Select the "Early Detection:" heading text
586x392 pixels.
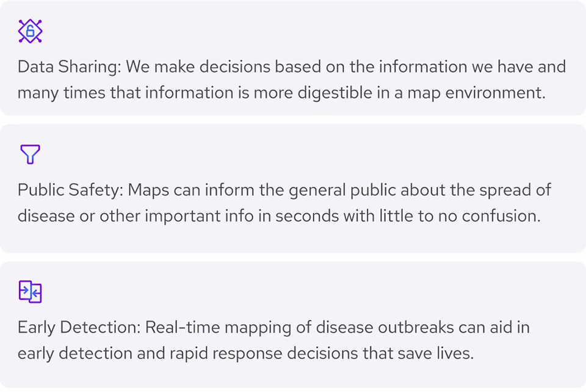click(78, 328)
